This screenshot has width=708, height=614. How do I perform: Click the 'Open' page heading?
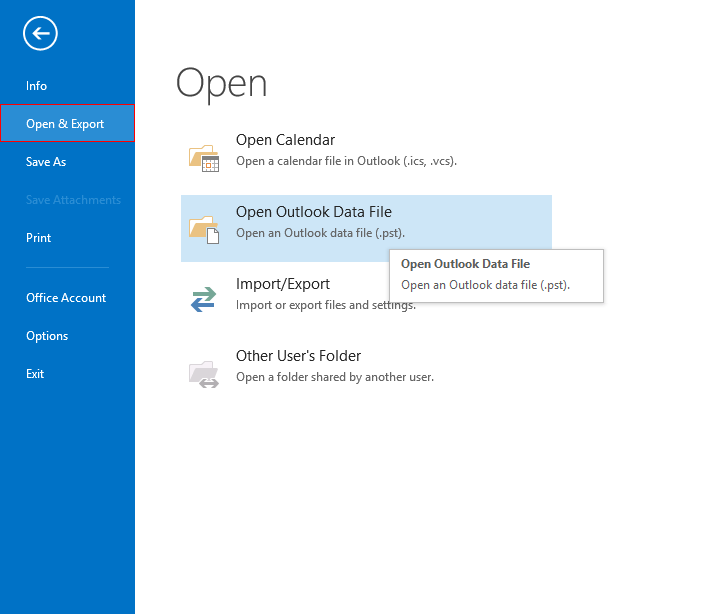pos(221,85)
